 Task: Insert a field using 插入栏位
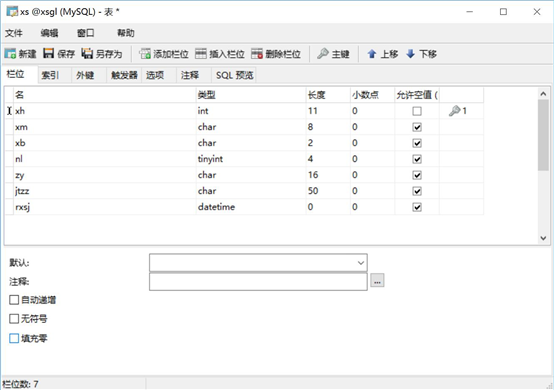(x=220, y=54)
